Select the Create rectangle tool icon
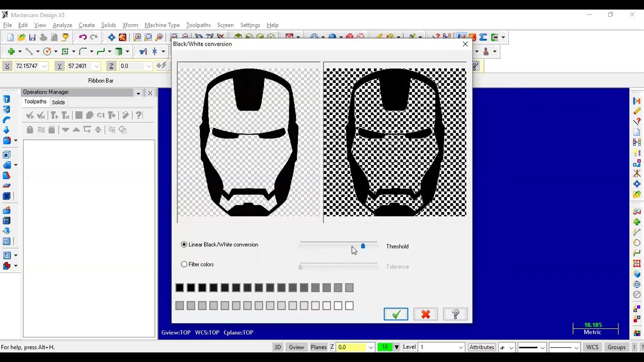The height and width of the screenshot is (362, 644). click(x=65, y=51)
